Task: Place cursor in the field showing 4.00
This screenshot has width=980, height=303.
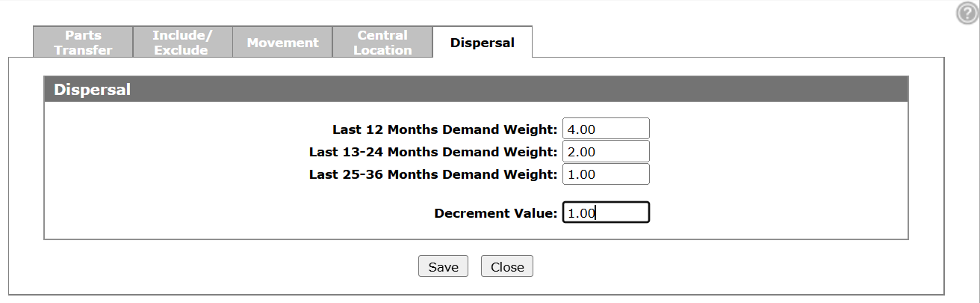Action: 606,129
